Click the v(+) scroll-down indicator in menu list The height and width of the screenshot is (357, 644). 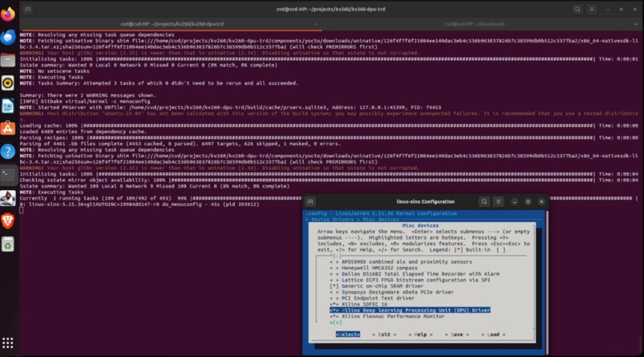click(336, 323)
